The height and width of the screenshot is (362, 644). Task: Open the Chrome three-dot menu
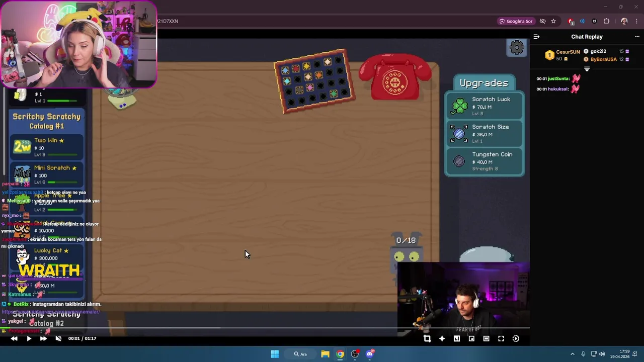click(636, 21)
